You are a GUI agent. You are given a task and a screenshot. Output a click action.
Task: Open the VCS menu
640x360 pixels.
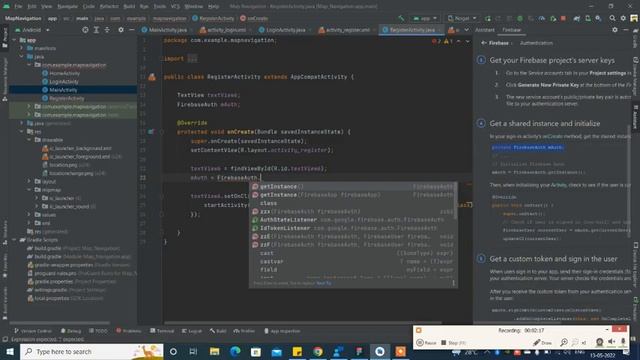175,7
